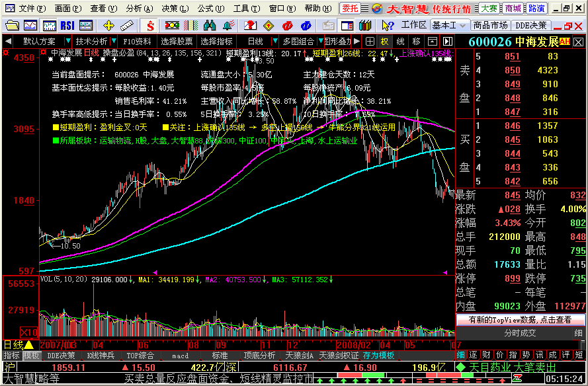588x386 pixels.
Task: Toggle the 移 move button
Action: pos(416,41)
